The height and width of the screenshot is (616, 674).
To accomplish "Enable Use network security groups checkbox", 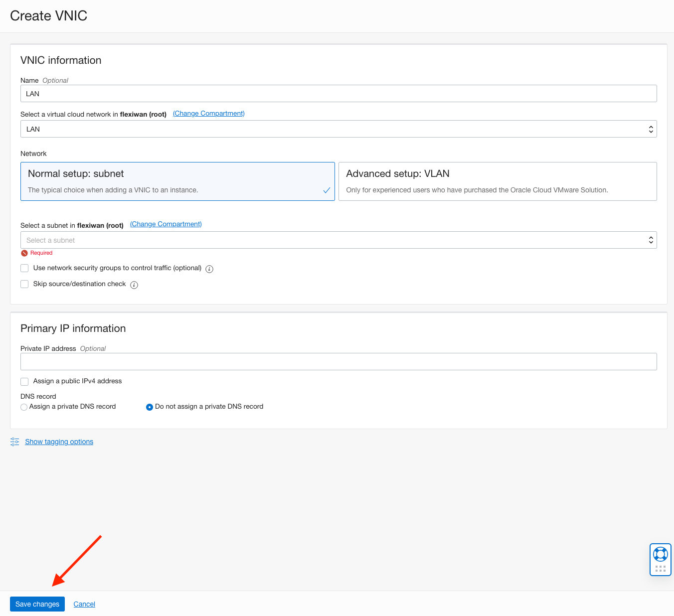I will click(24, 268).
